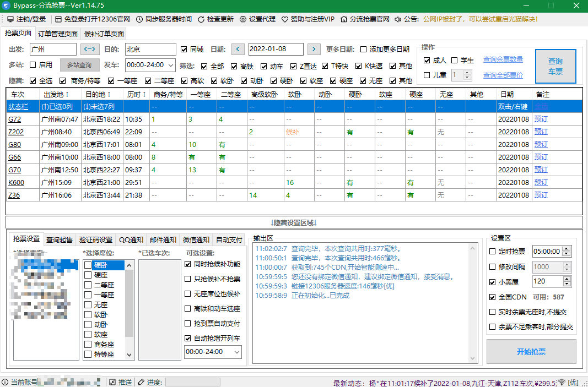Toggle the 全国CDN checkbox
588x387 pixels.
[493, 297]
